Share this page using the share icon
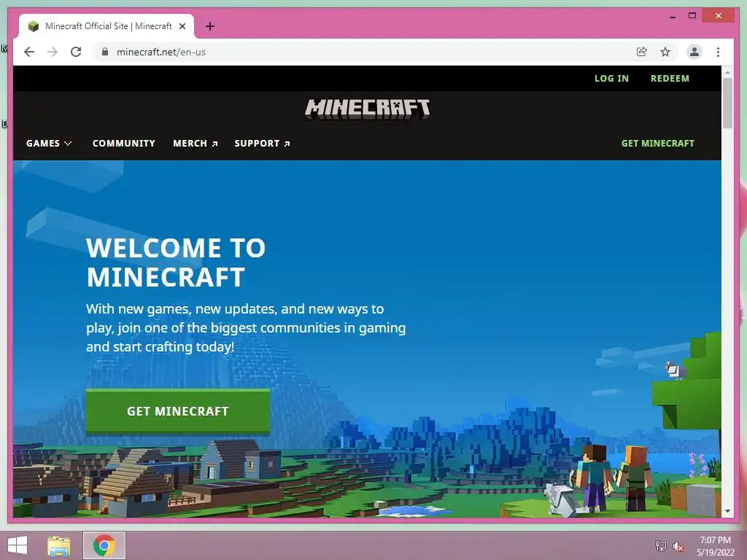This screenshot has height=560, width=747. click(x=642, y=52)
